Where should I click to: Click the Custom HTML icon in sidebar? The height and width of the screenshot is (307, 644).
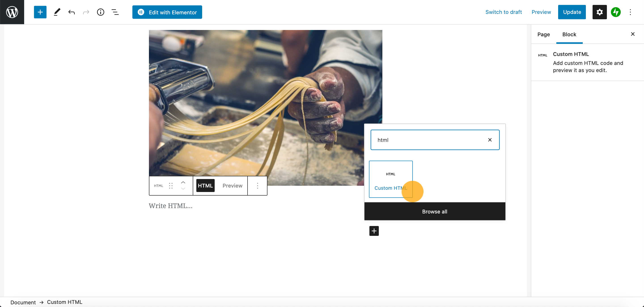[542, 55]
